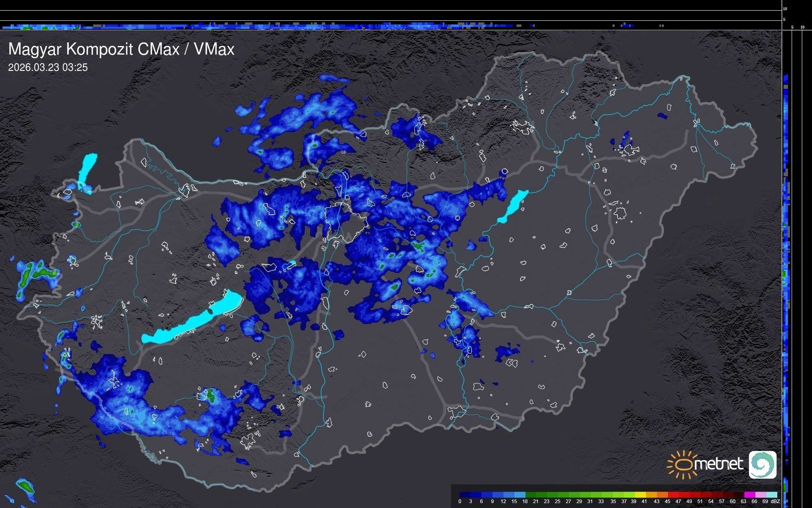Click the orange 43 dBZ legend swatch
The image size is (812, 508).
click(x=662, y=495)
